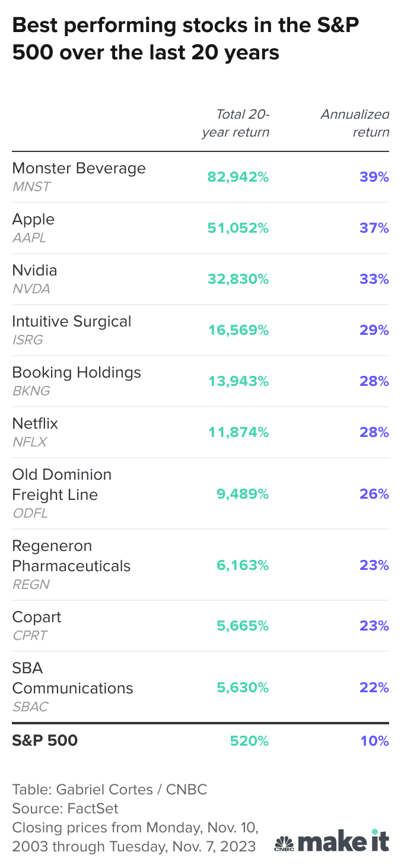Click the 'Total 20-year return' column header
Screen dimensions: 401x868
[x=235, y=123]
